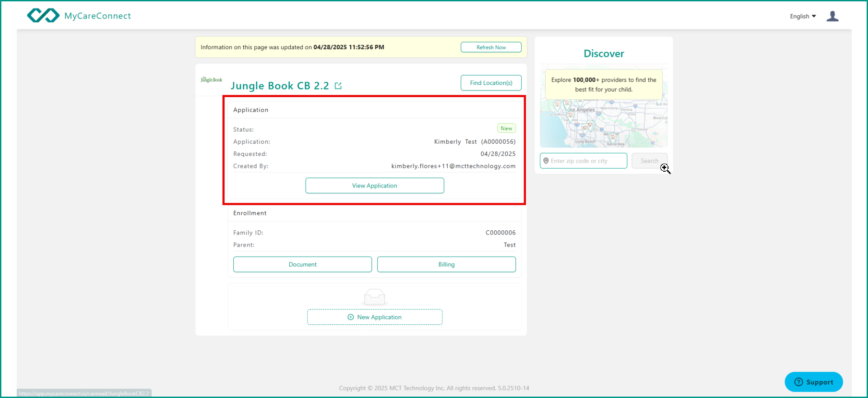This screenshot has height=398, width=868.
Task: Open the Jungle Book CB 2.2 title link
Action: coord(279,86)
